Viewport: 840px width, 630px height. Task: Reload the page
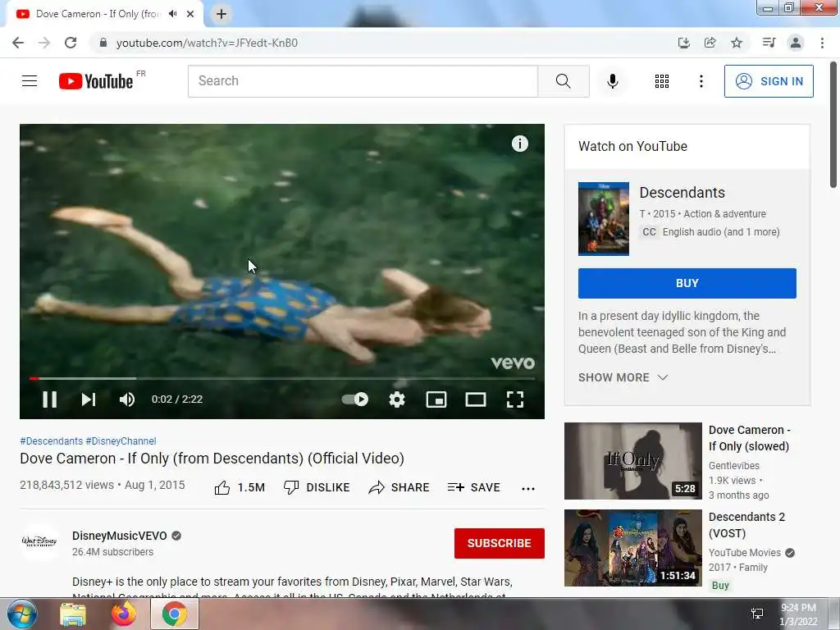(71, 43)
